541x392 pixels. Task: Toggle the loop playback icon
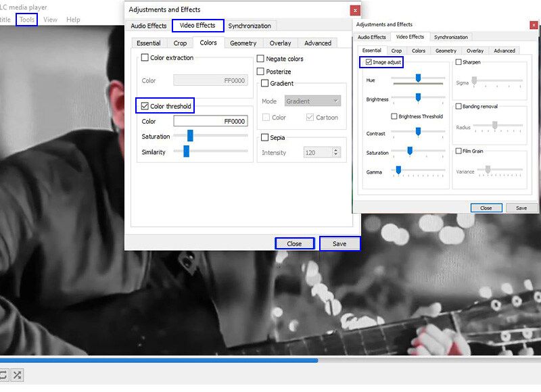coord(3,374)
